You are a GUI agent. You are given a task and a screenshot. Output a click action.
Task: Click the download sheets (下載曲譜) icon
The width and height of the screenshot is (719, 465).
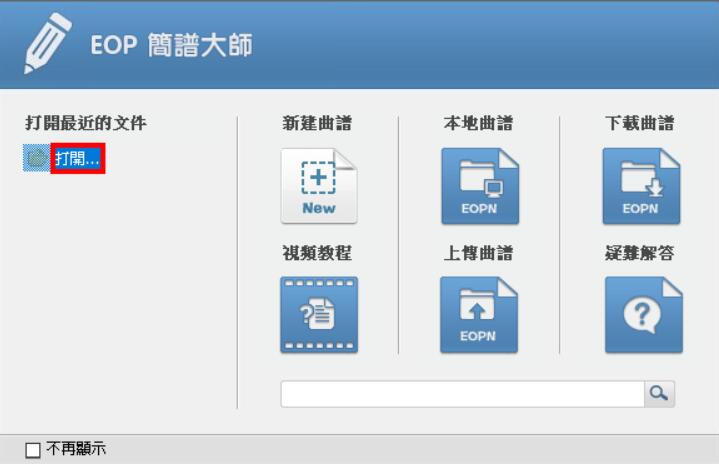[x=642, y=186]
